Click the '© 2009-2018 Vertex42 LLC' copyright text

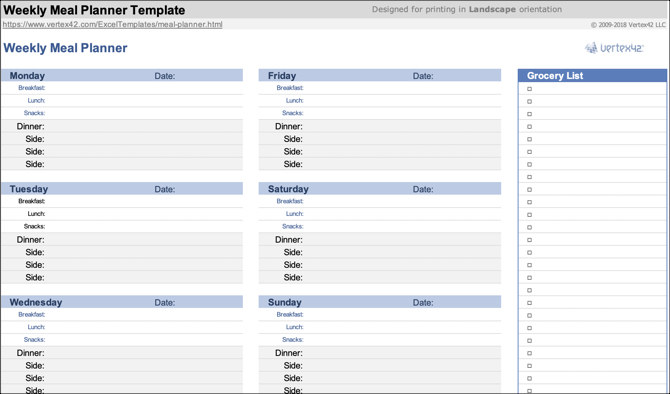pos(628,25)
